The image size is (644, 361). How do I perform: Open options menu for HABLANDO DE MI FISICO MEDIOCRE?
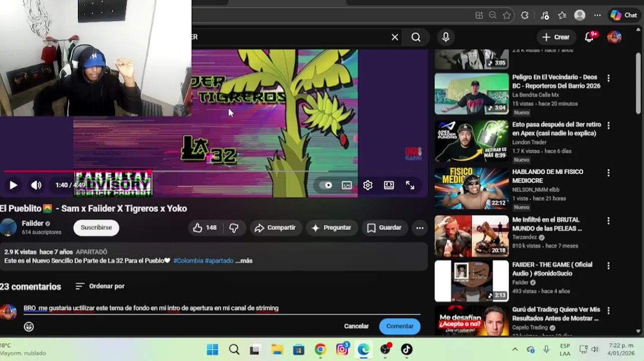pos(608,173)
